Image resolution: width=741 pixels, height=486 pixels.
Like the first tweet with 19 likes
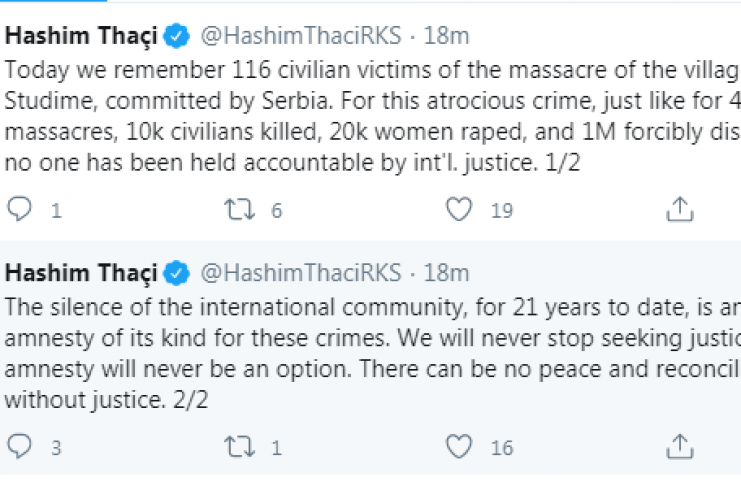(459, 210)
